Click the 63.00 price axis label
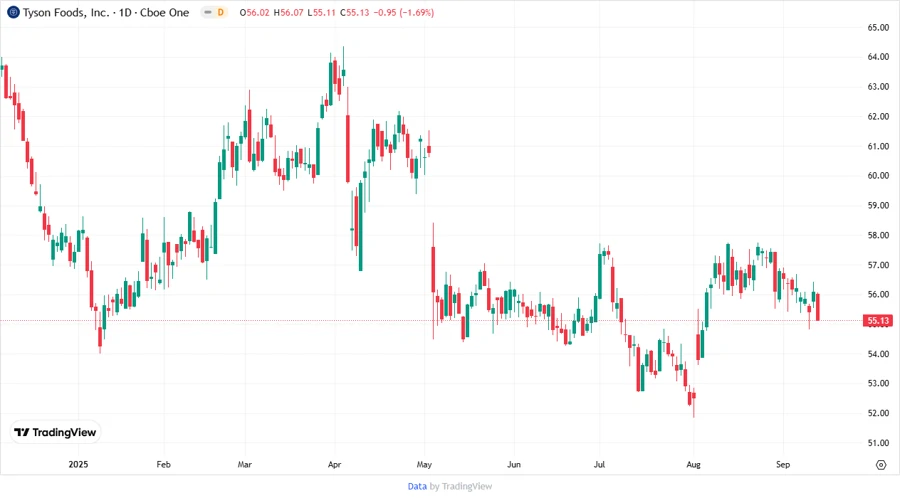This screenshot has height=498, width=900. pyautogui.click(x=878, y=87)
